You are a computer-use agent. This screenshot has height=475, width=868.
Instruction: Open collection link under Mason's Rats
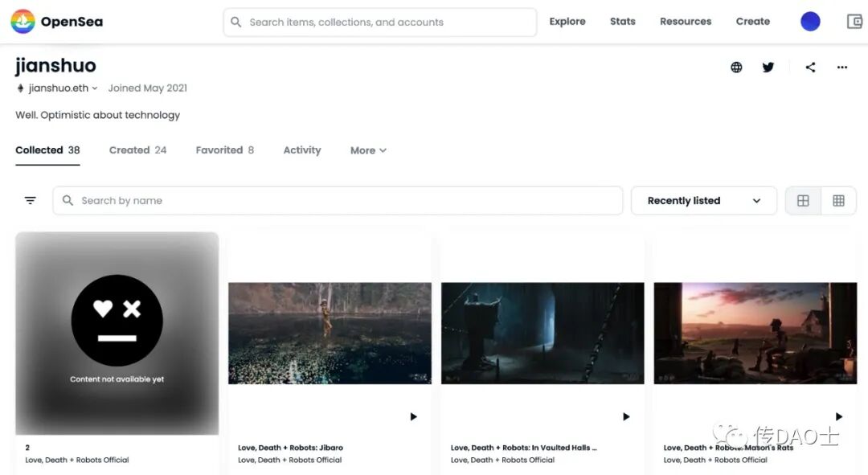point(715,460)
